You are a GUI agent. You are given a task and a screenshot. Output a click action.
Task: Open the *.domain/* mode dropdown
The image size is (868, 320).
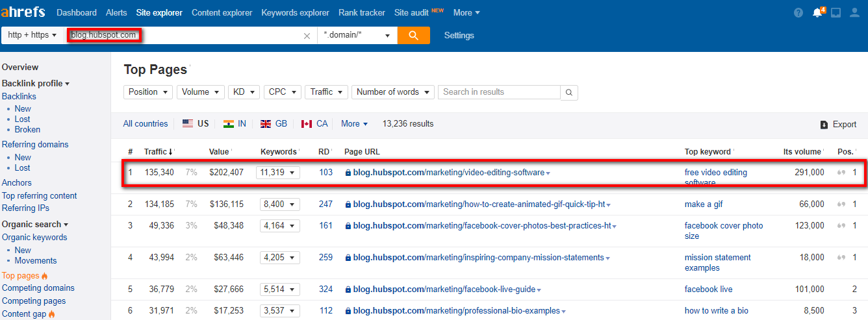click(357, 36)
